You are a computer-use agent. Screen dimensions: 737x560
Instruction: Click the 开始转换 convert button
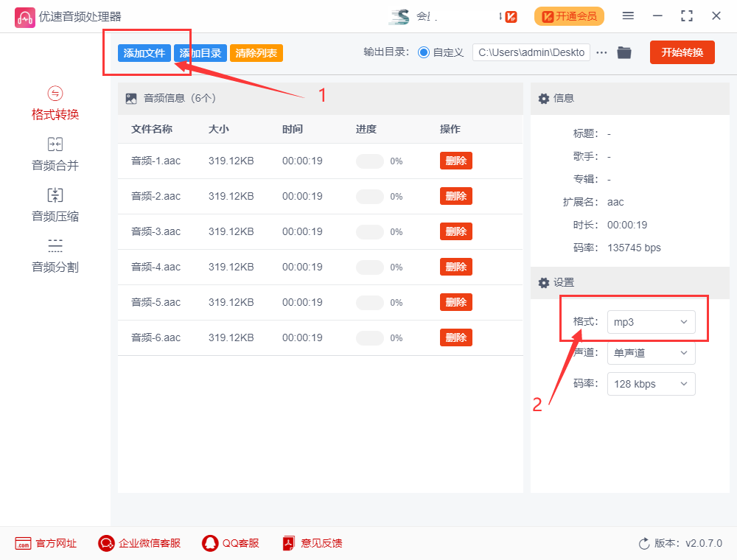point(682,52)
